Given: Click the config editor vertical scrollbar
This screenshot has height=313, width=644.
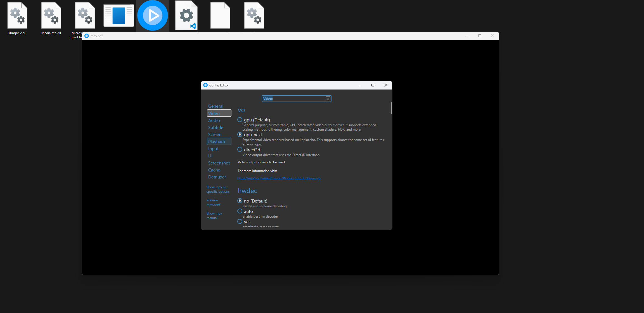Looking at the screenshot, I should 391,108.
